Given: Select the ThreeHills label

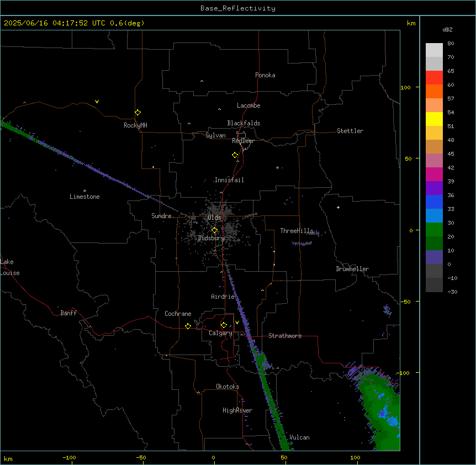Looking at the screenshot, I should (x=297, y=231).
